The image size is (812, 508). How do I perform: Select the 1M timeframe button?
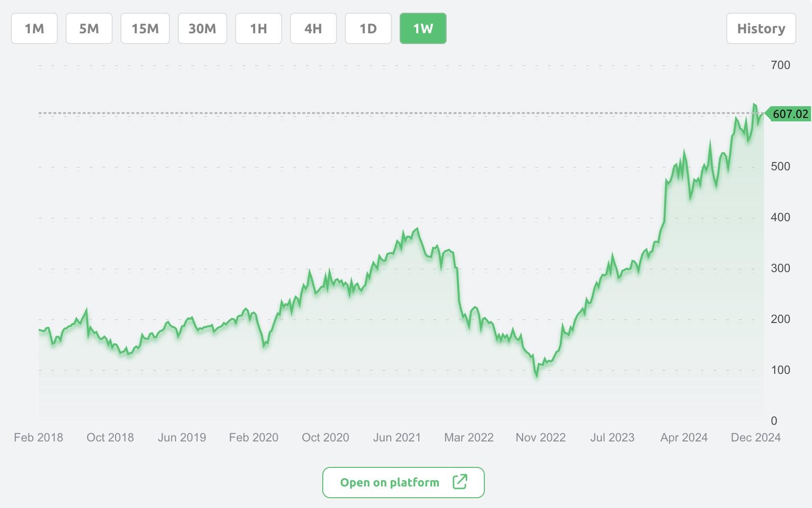(x=34, y=28)
